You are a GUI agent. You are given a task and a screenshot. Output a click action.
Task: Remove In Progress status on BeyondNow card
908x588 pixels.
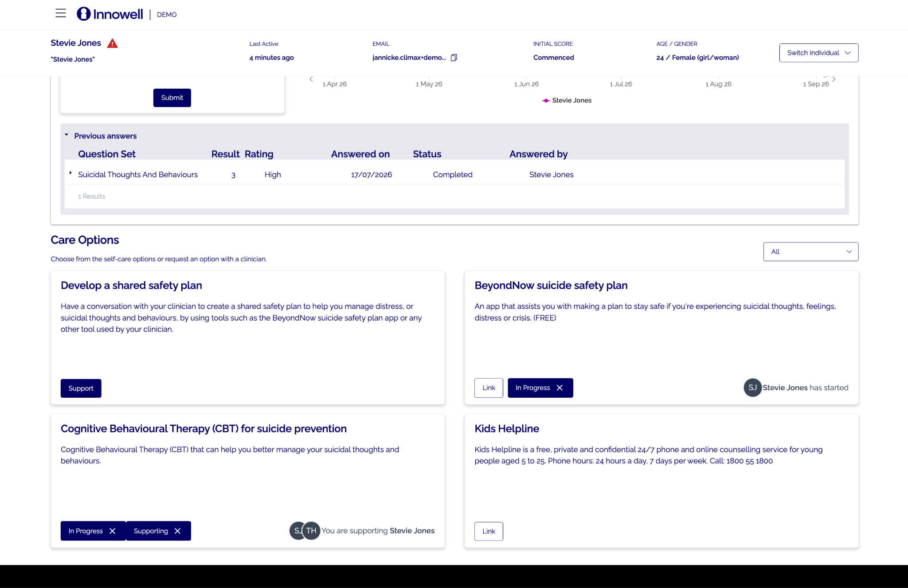click(x=560, y=388)
